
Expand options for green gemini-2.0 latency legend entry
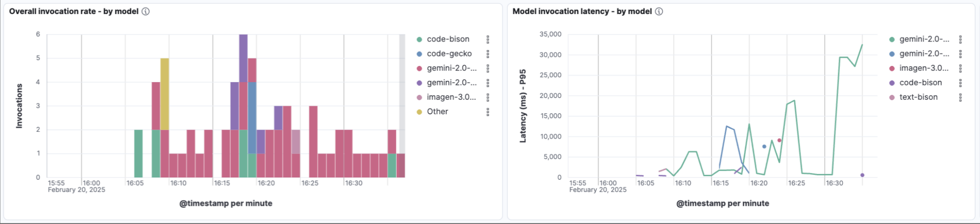click(x=960, y=40)
